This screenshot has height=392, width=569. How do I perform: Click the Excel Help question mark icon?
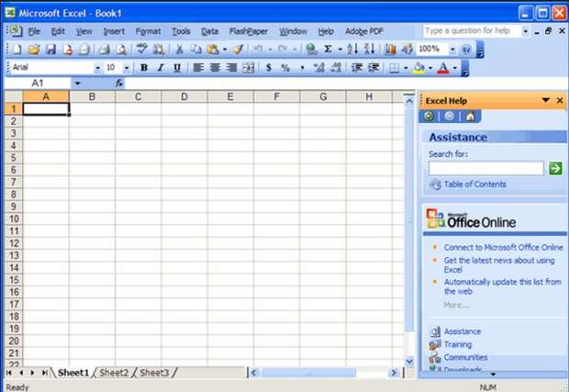(466, 50)
